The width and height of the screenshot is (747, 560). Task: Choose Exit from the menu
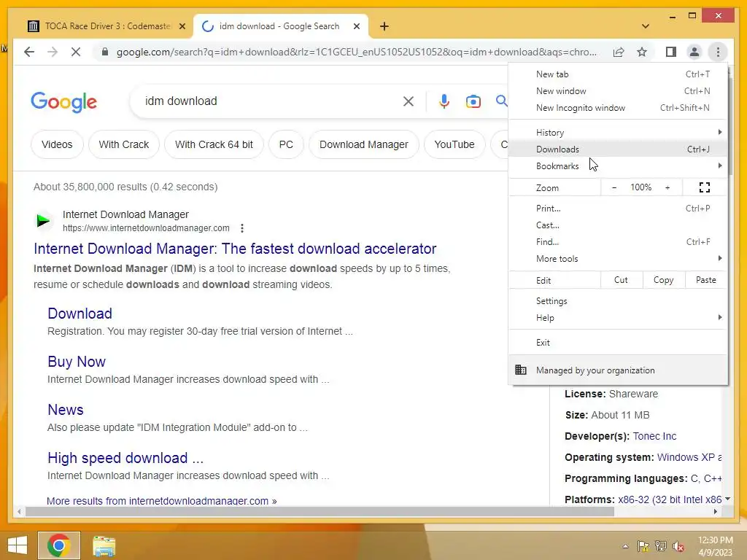pos(619,343)
